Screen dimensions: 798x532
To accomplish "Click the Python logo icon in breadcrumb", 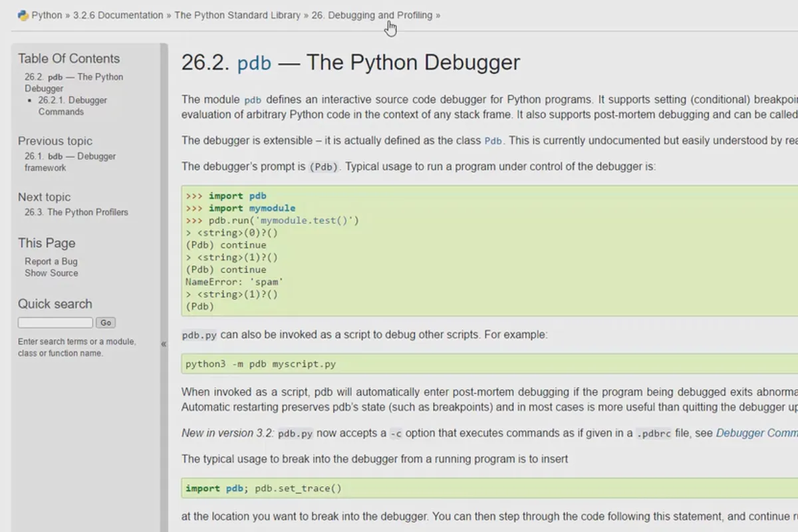I will 23,15.
